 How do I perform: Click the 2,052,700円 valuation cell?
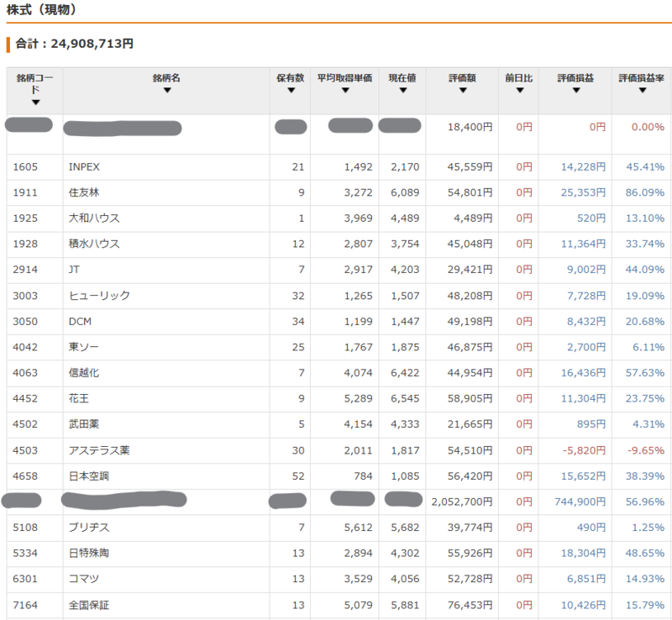tap(462, 502)
